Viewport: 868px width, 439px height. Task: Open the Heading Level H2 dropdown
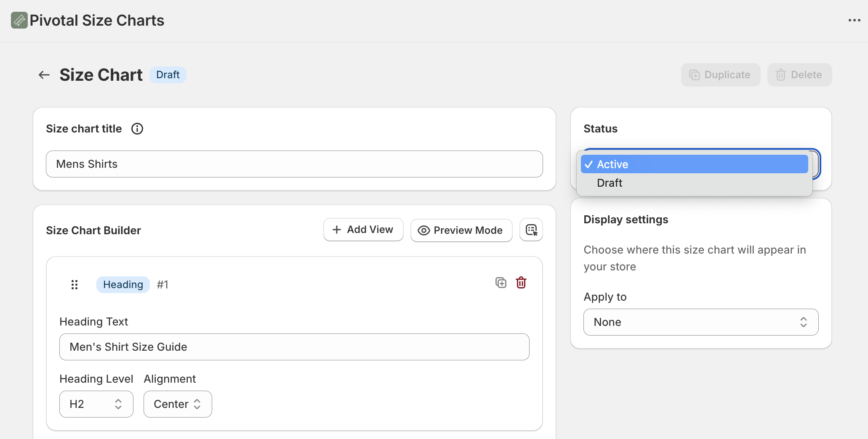[96, 404]
